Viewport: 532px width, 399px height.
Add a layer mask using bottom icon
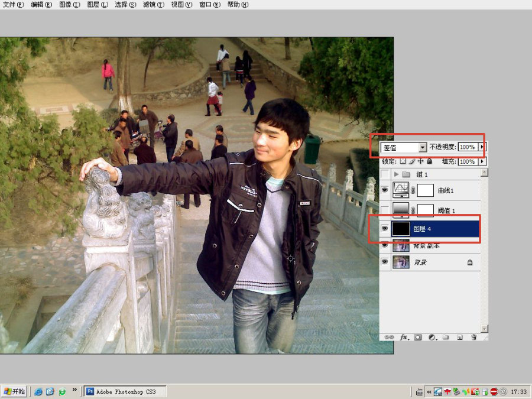[418, 337]
